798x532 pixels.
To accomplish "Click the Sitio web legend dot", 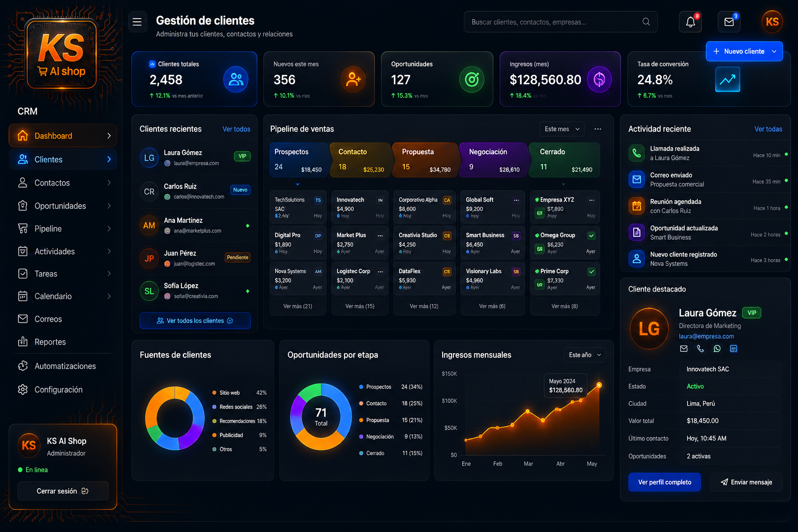I will pos(215,393).
